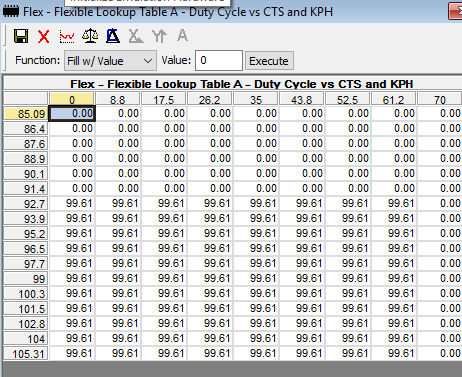Viewport: 462px width, 377px height.
Task: Select row header 88.9
Action: click(26, 159)
